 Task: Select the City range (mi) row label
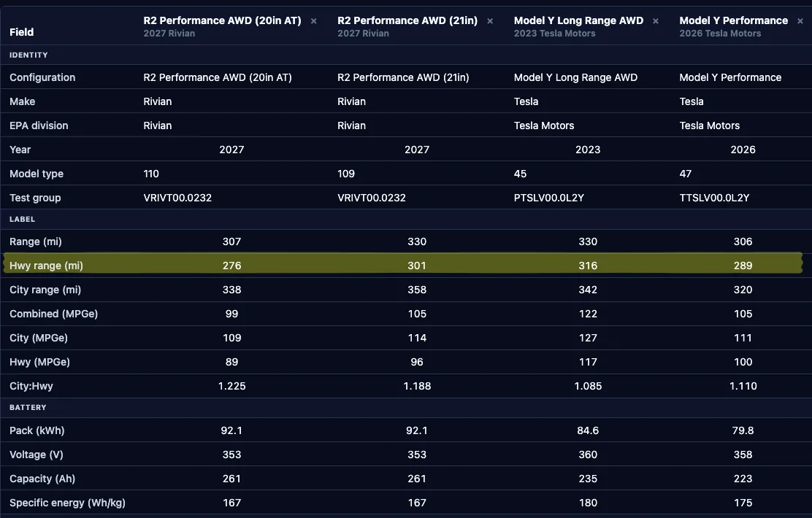(x=45, y=289)
